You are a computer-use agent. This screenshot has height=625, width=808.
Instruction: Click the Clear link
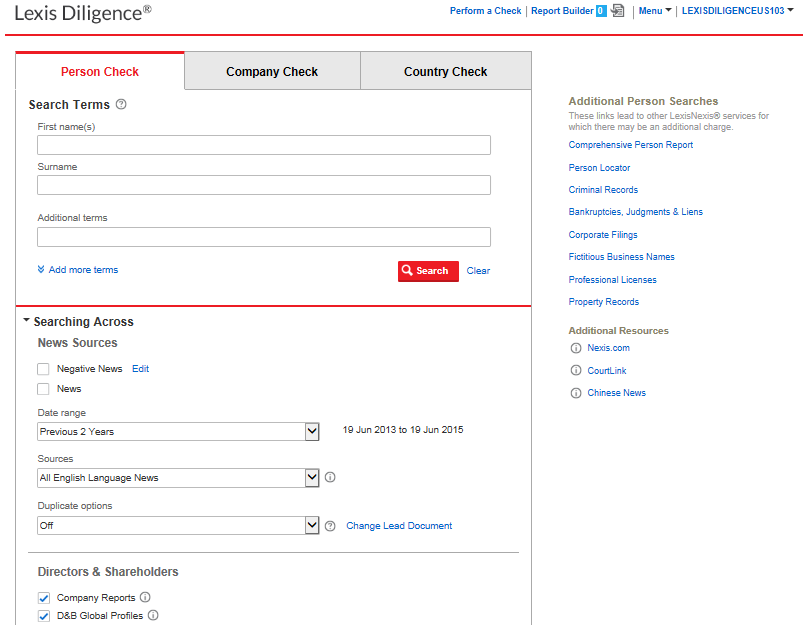[478, 271]
